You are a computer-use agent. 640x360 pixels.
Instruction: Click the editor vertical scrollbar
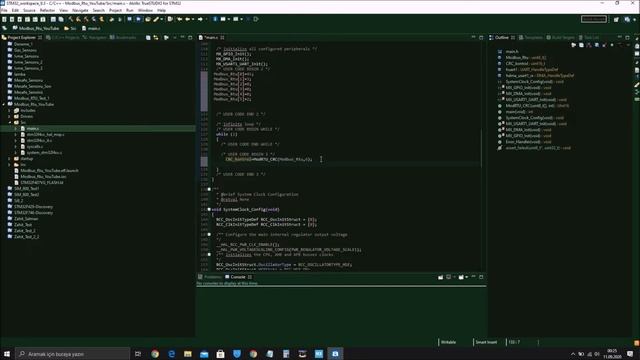click(482, 148)
